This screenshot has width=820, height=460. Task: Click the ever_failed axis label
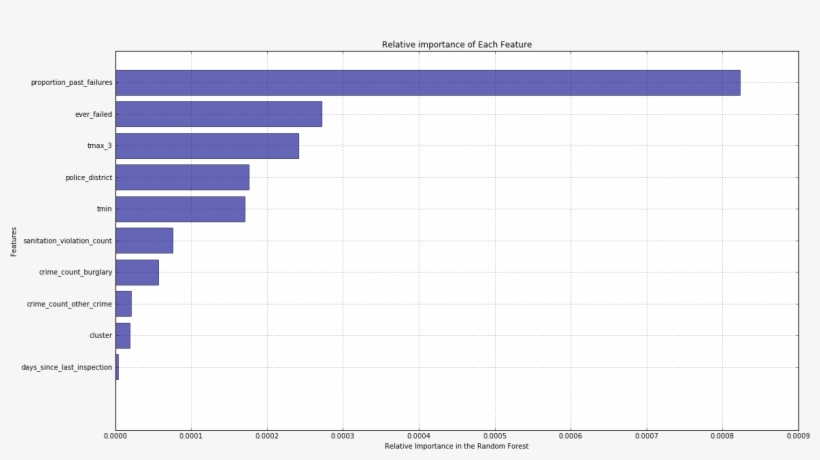point(93,114)
